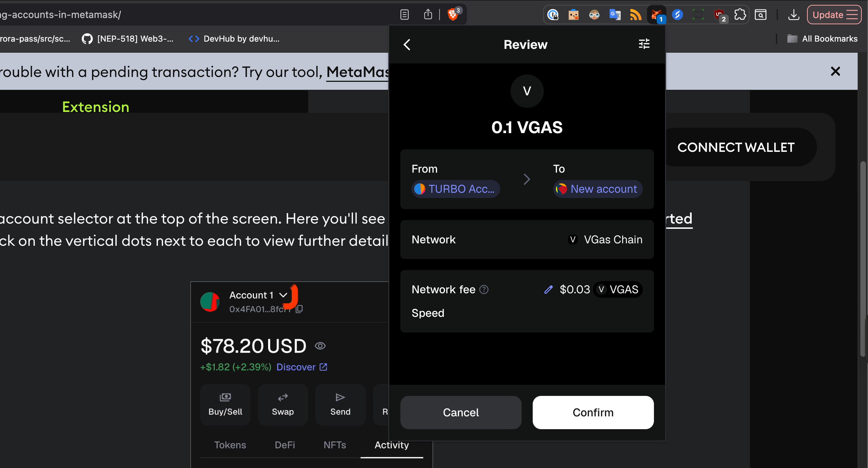Cancel the transaction review
Screen dimensions: 868x468
(461, 413)
